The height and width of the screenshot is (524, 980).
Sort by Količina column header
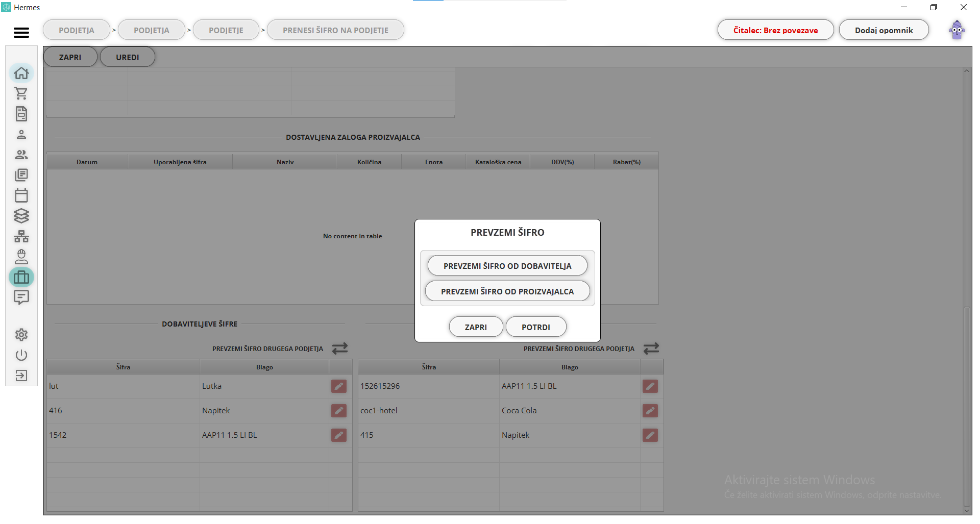click(x=370, y=162)
